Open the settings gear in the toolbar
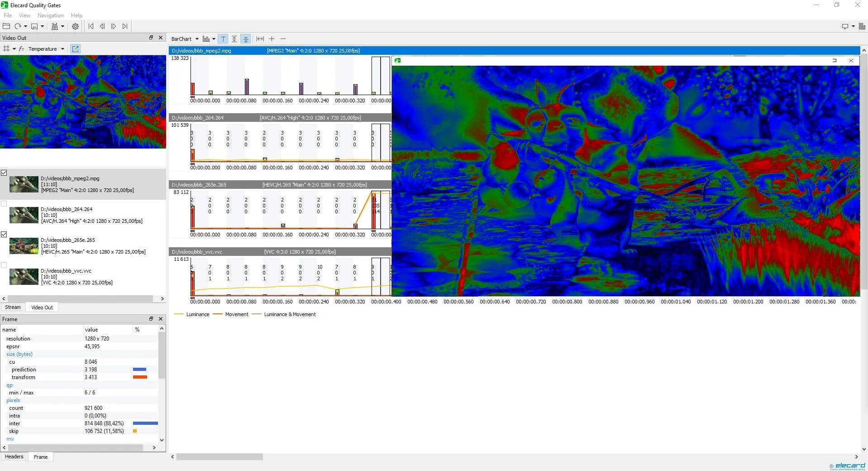 click(75, 26)
